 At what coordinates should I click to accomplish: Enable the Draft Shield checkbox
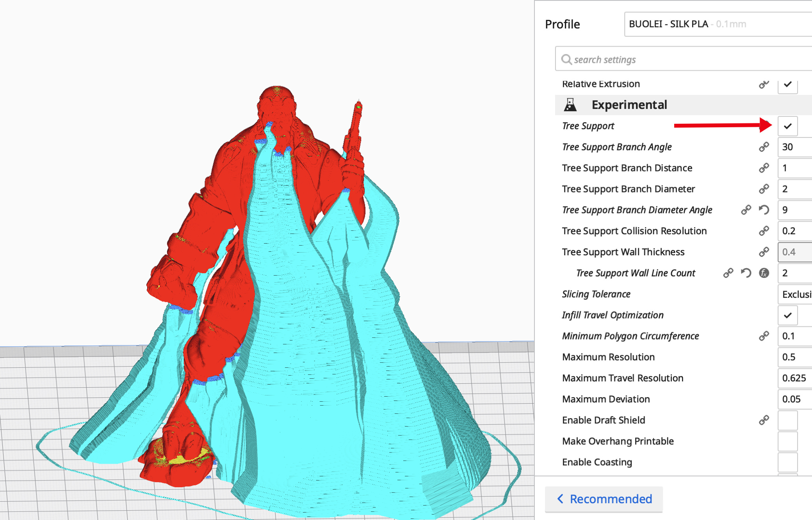coord(787,420)
